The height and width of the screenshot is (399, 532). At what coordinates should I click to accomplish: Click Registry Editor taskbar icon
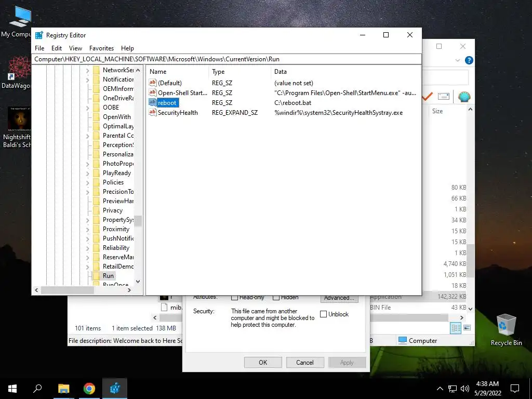[x=115, y=389]
